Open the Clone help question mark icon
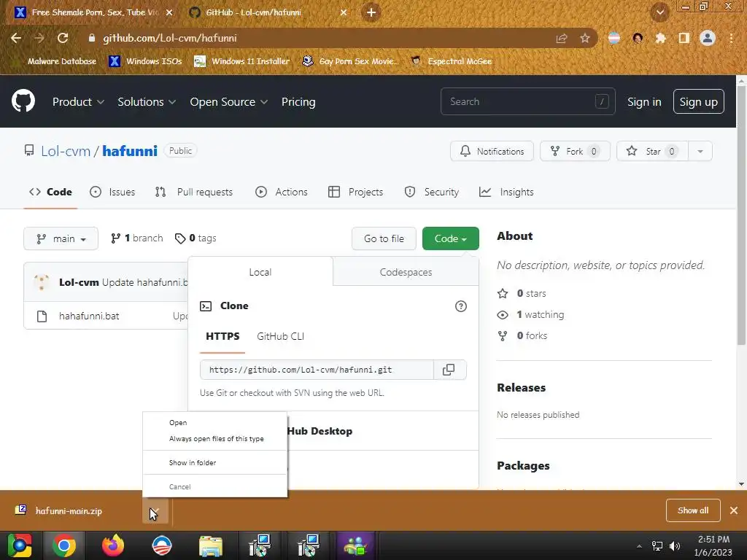 tap(461, 306)
